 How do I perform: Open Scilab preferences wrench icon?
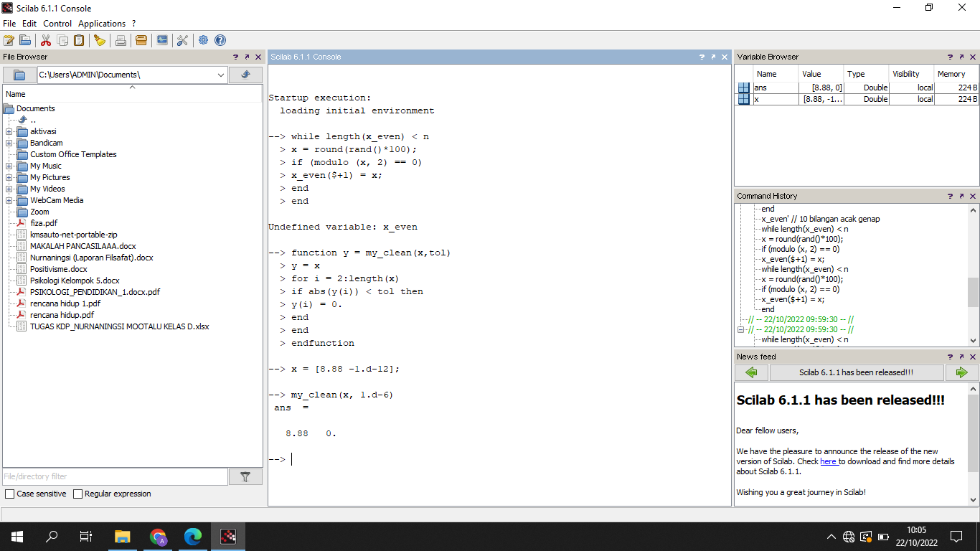pos(182,40)
